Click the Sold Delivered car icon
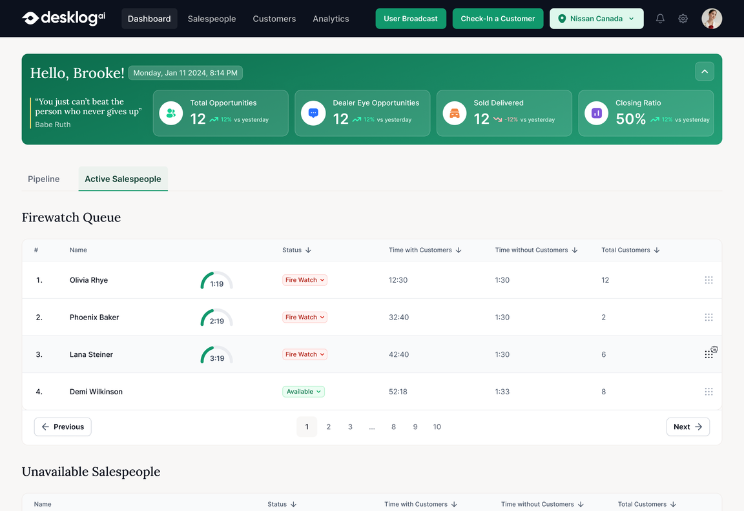 [455, 113]
